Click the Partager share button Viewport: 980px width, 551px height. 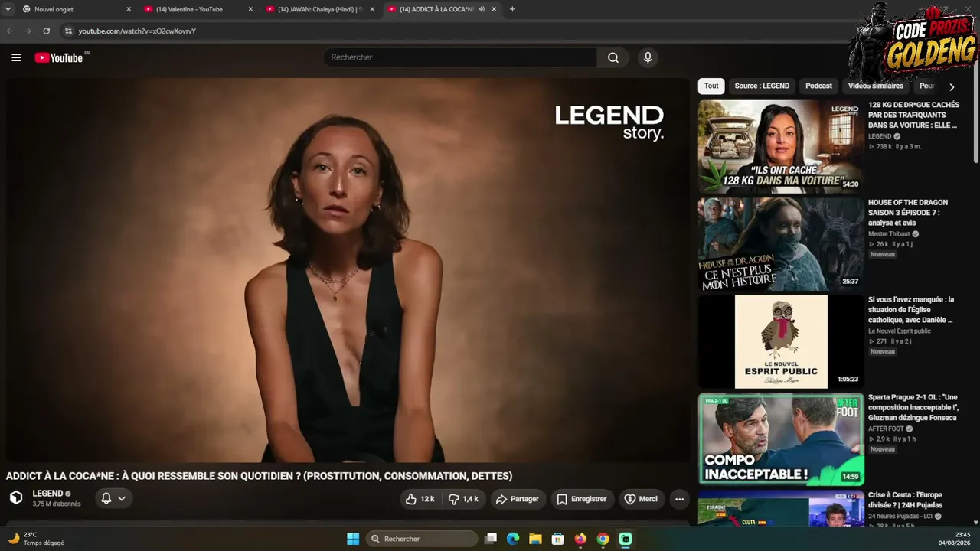click(518, 499)
